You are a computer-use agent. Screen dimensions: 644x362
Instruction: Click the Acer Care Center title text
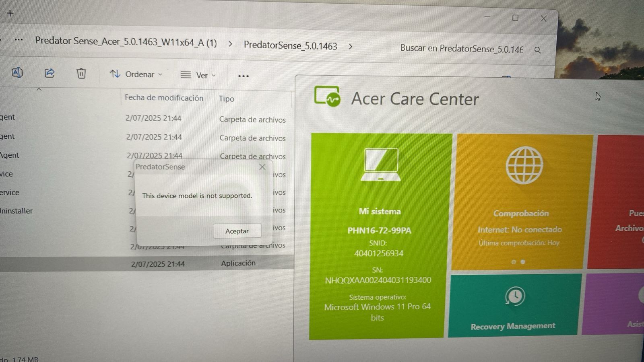tap(415, 99)
